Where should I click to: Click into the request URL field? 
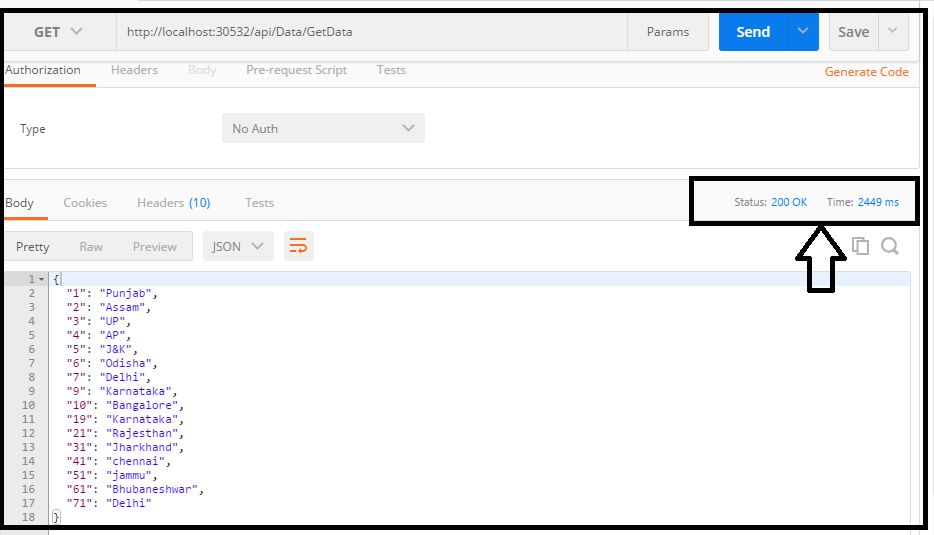(372, 32)
